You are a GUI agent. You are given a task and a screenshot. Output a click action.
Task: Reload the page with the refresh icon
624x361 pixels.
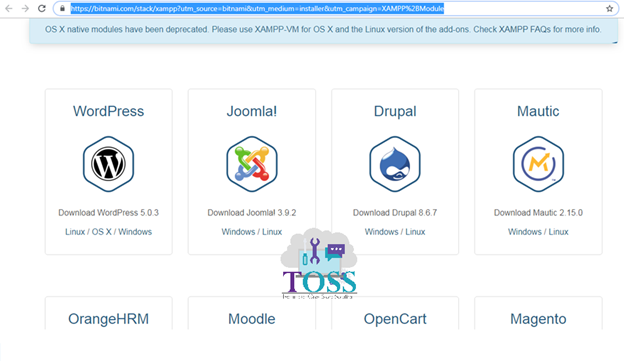42,8
